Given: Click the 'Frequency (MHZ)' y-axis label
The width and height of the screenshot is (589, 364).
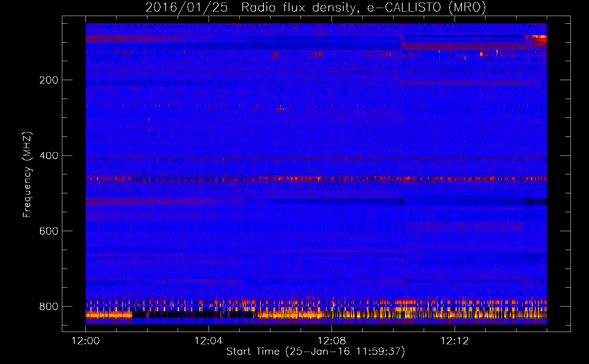Looking at the screenshot, I should click(x=27, y=175).
